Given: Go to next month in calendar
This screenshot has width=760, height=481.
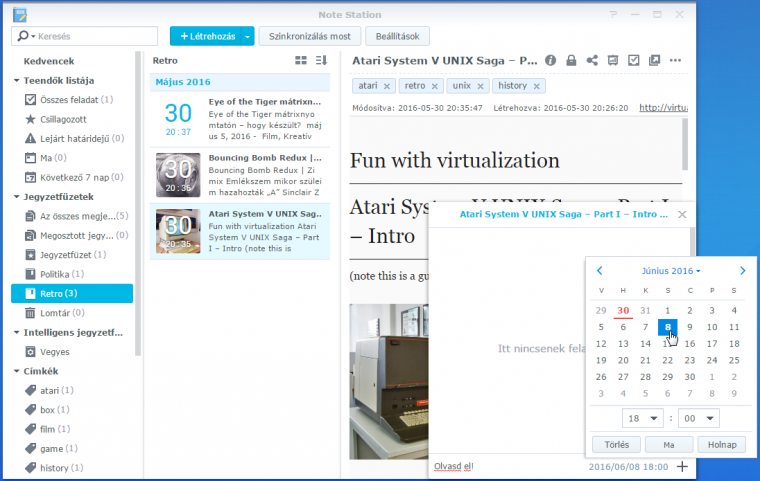Looking at the screenshot, I should pos(743,271).
